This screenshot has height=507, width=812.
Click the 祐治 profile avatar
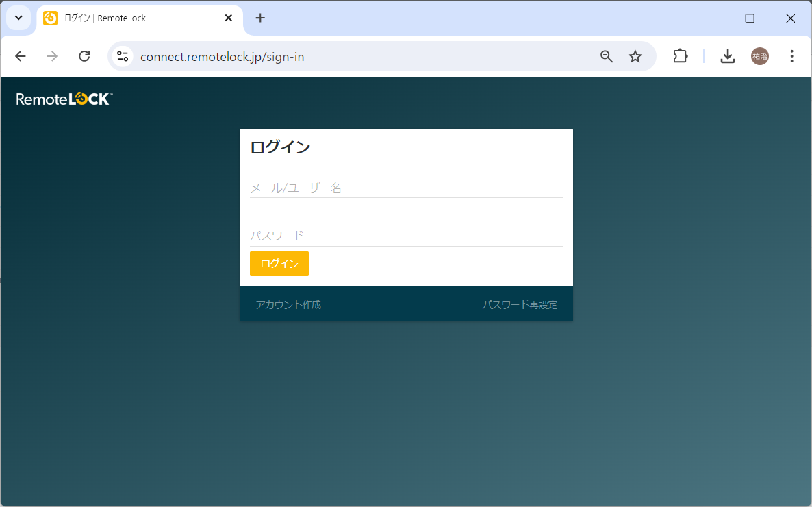tap(759, 56)
